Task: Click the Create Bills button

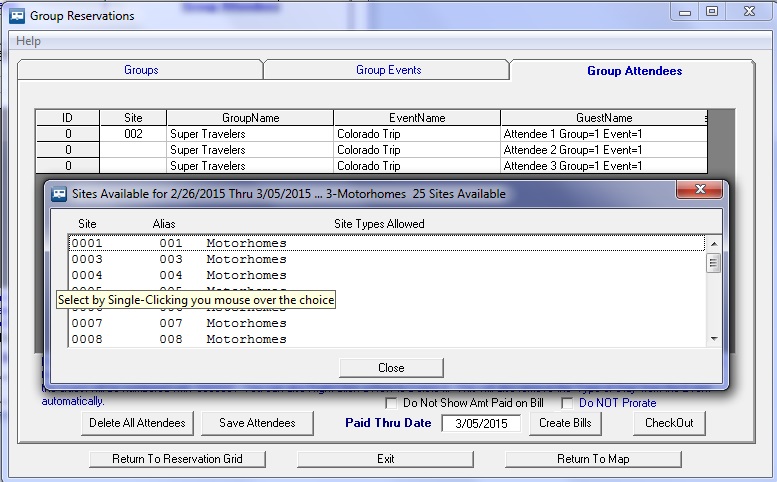Action: click(565, 423)
